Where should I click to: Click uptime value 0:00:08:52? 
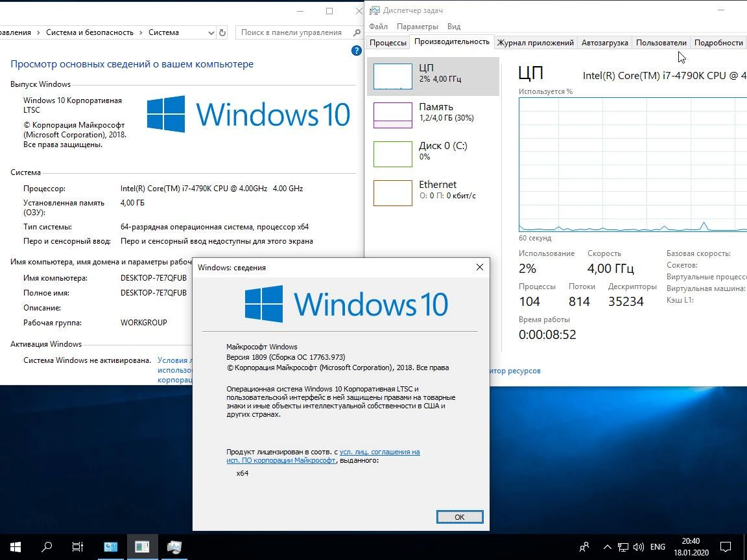click(x=547, y=334)
